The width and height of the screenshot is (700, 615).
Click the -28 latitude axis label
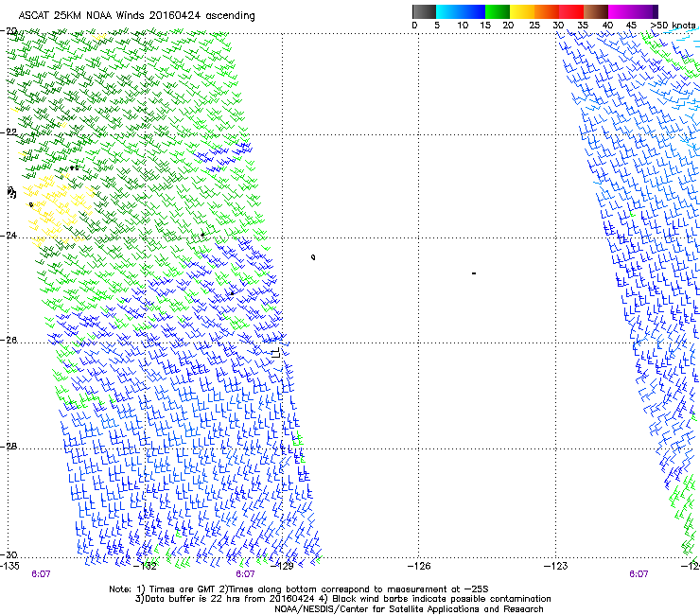pos(9,447)
